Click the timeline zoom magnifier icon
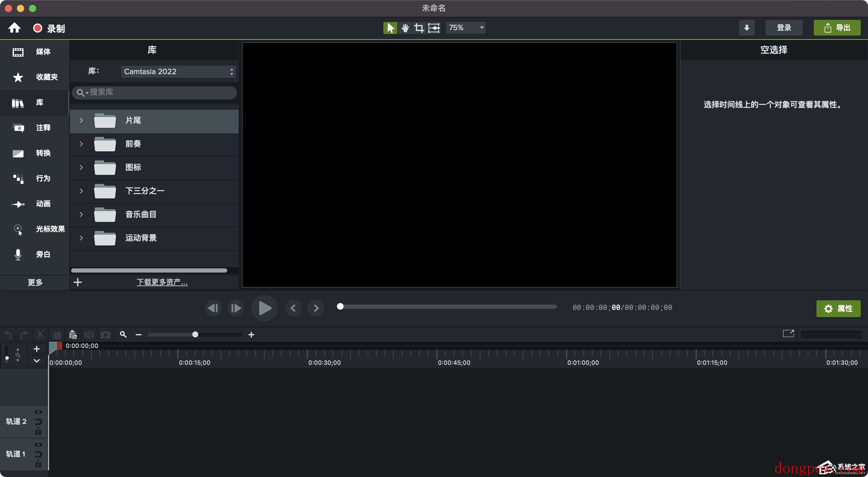This screenshot has height=477, width=868. [123, 334]
